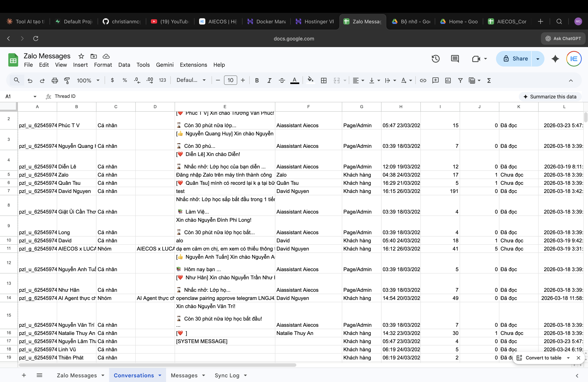Image resolution: width=588 pixels, height=382 pixels.
Task: Open the Google Sheets home icon
Action: tap(13, 60)
